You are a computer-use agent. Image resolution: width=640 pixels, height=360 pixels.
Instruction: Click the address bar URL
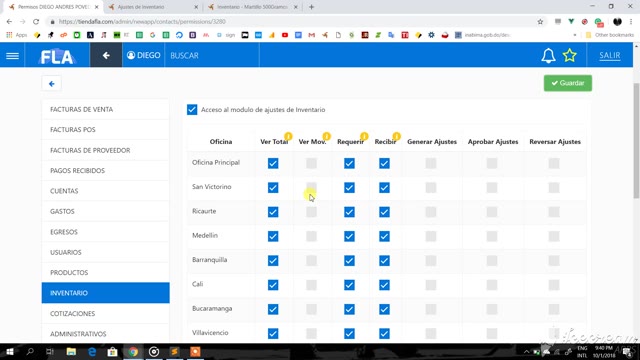tap(142, 22)
